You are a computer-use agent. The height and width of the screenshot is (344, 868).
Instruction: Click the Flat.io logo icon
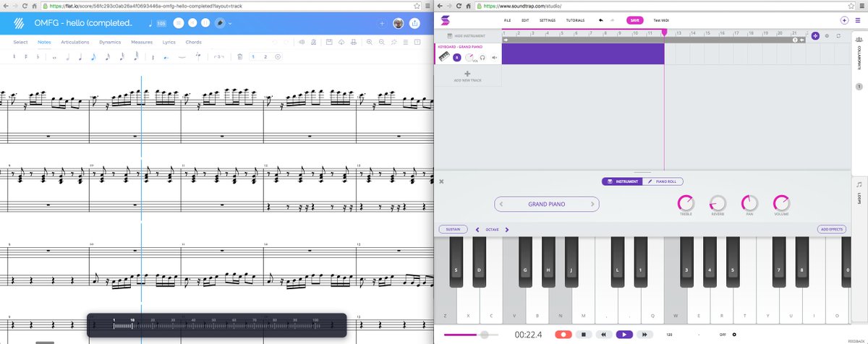tap(19, 23)
